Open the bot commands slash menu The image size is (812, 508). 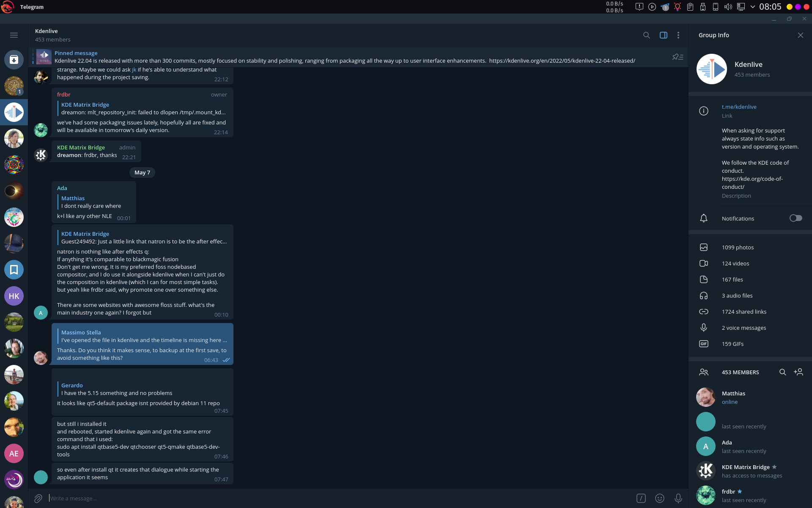click(641, 498)
